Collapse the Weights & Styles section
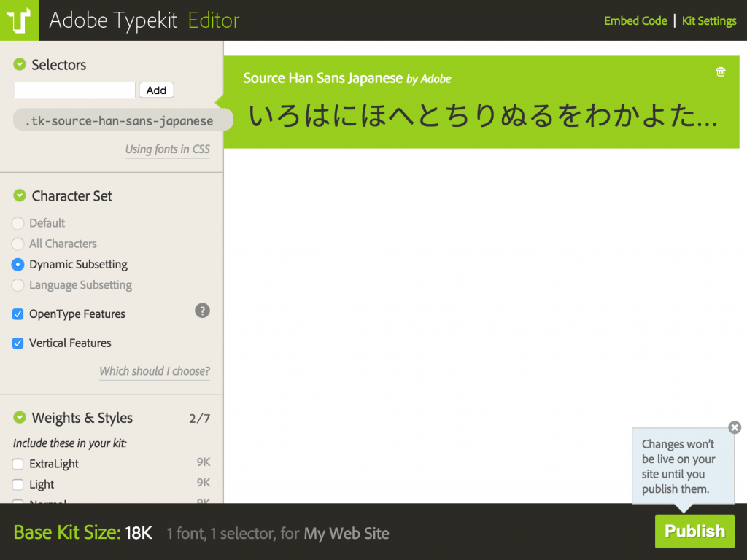The height and width of the screenshot is (560, 747). [x=18, y=418]
